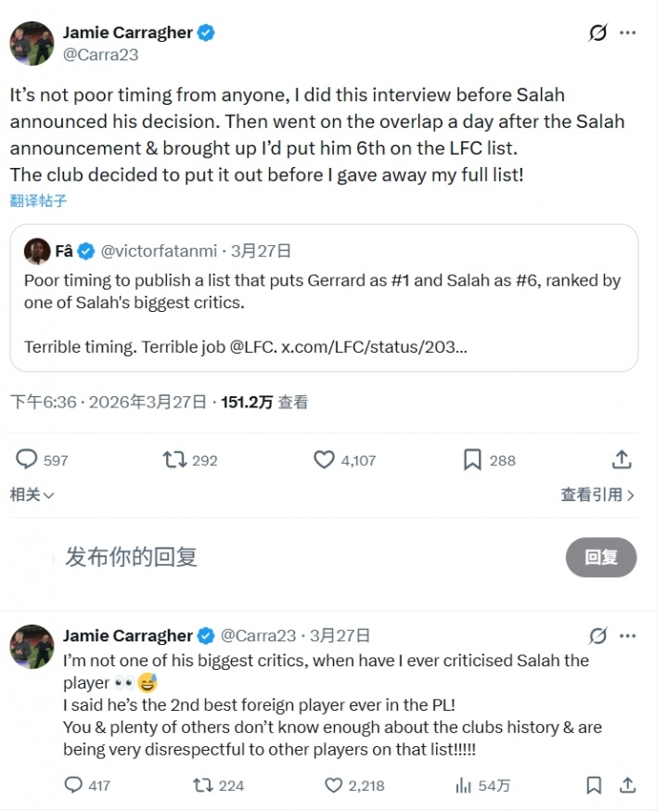Open more options menu on top tweet

(628, 32)
